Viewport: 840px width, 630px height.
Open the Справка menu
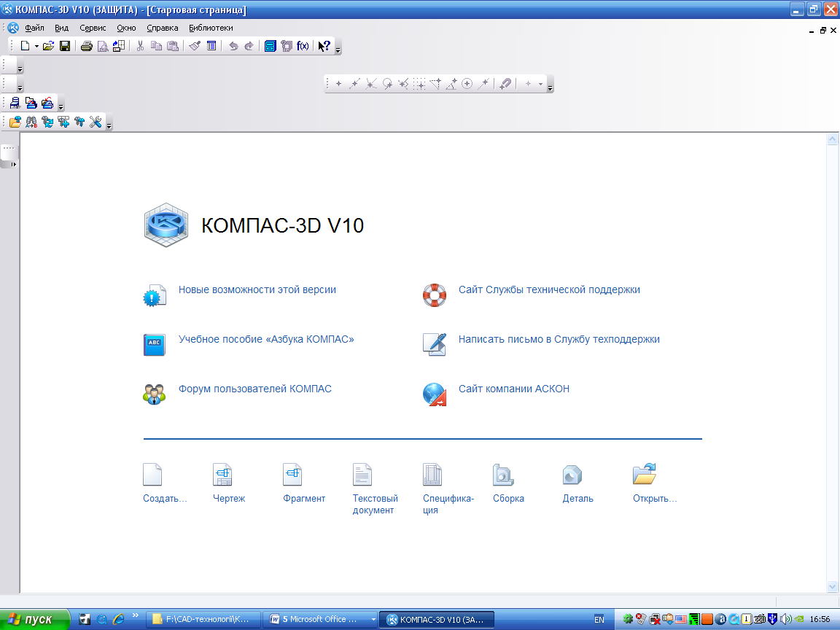pyautogui.click(x=163, y=28)
